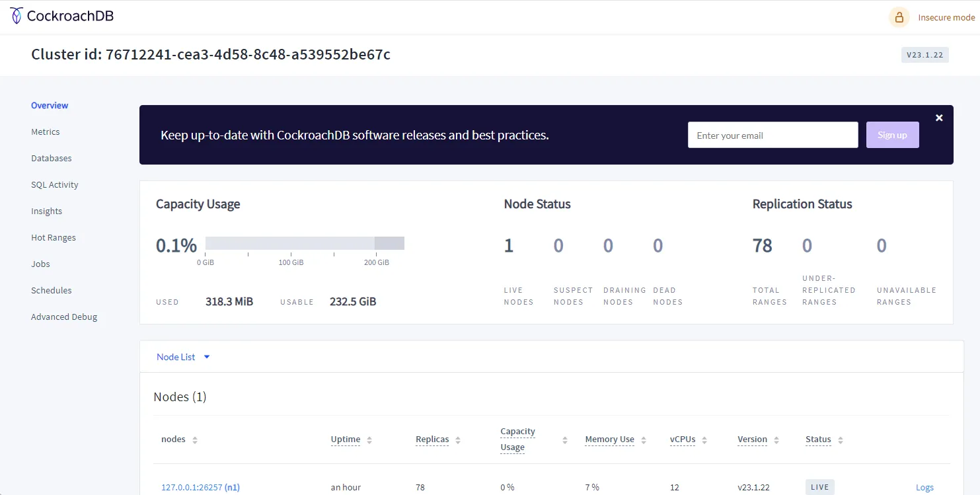Sort by Capacity Usage arrows icon
The image size is (980, 495).
(565, 440)
